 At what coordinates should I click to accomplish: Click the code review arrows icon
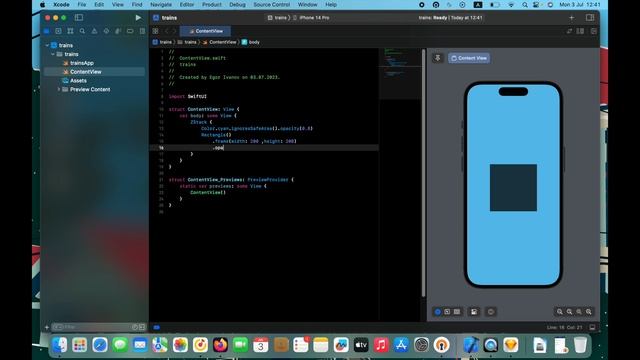(569, 31)
